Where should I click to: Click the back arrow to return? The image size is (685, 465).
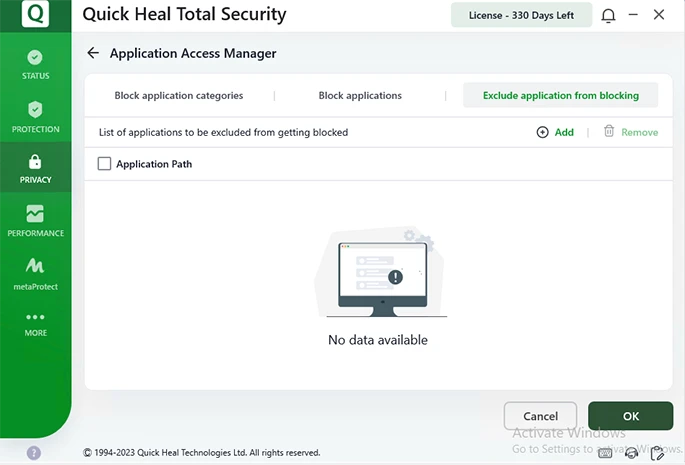coord(93,53)
